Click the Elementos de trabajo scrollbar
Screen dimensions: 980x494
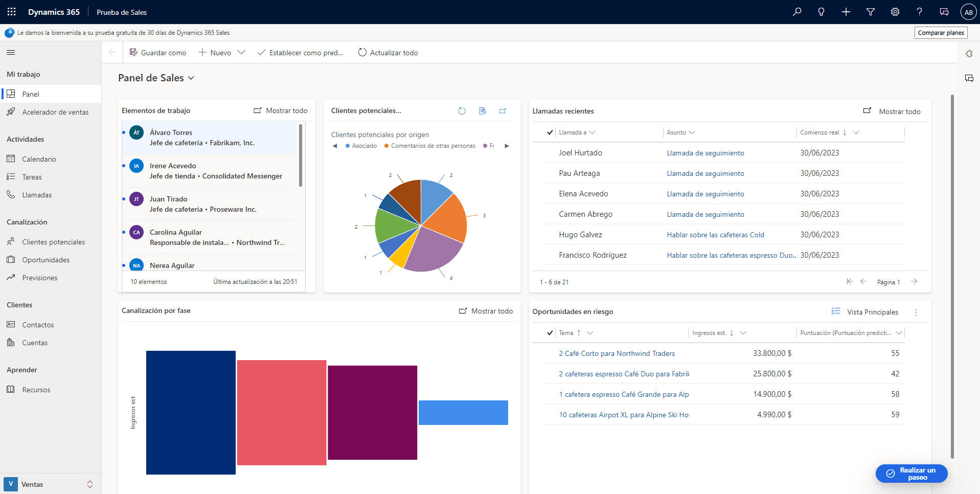point(301,155)
